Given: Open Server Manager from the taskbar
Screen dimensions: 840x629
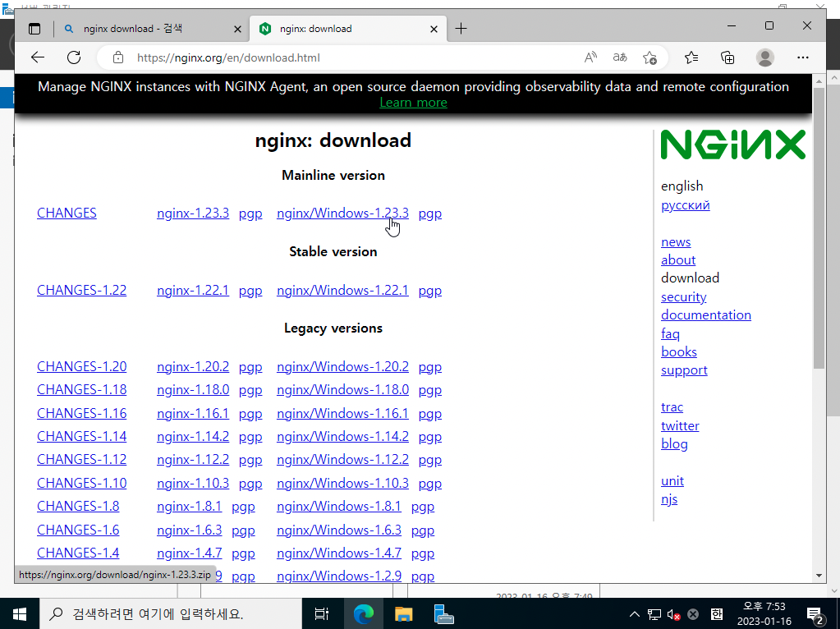Looking at the screenshot, I should click(443, 613).
